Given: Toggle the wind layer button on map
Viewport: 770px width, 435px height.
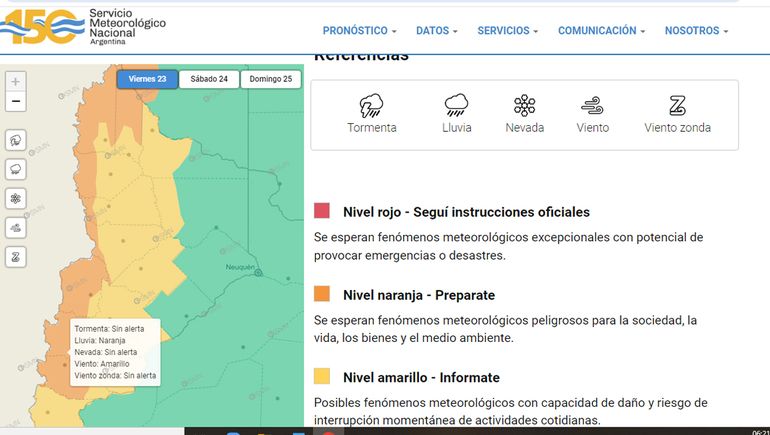Looking at the screenshot, I should click(16, 227).
